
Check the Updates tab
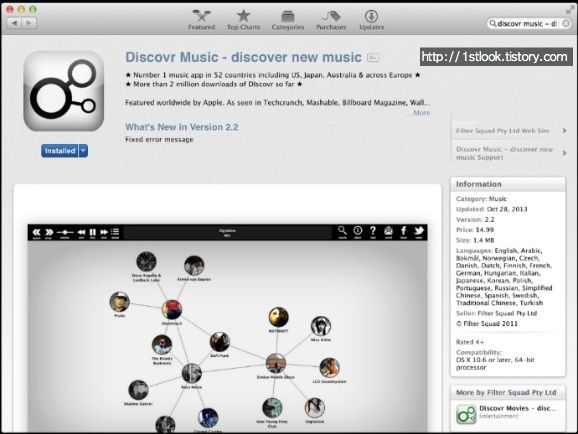pos(372,20)
